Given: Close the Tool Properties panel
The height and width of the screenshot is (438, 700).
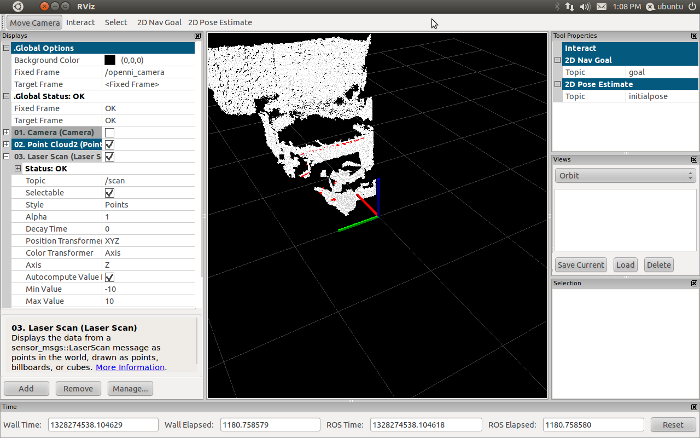Looking at the screenshot, I should point(693,36).
